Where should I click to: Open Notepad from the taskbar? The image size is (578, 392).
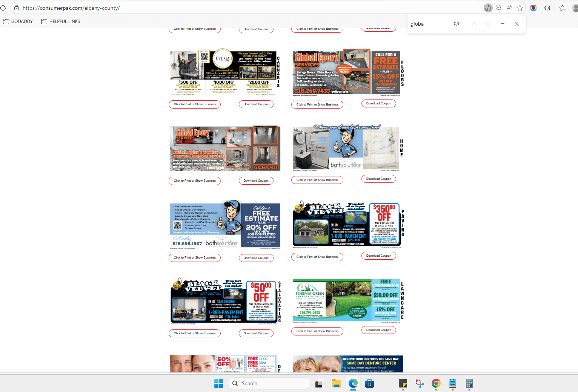tap(453, 383)
